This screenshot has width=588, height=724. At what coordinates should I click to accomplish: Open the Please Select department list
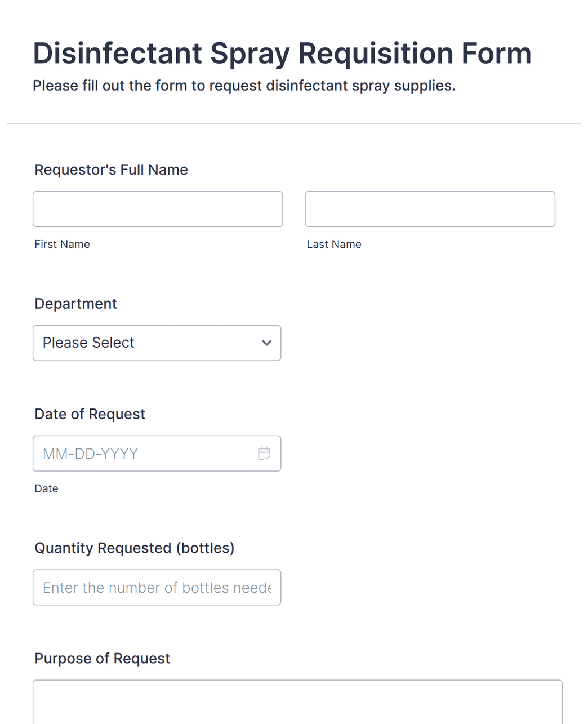pyautogui.click(x=157, y=343)
